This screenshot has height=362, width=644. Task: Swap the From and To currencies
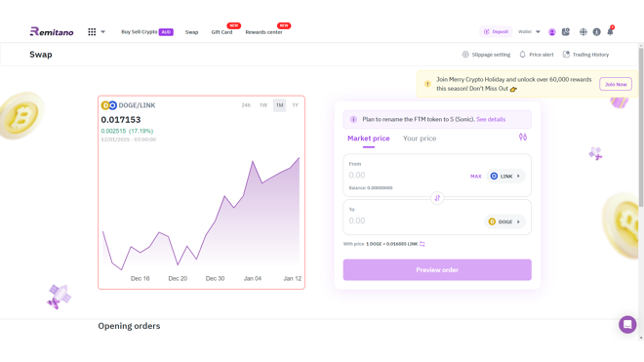(437, 198)
